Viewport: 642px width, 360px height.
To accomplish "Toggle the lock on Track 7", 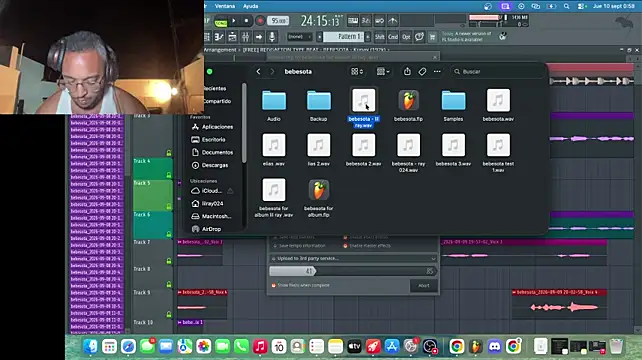I will pos(169,261).
